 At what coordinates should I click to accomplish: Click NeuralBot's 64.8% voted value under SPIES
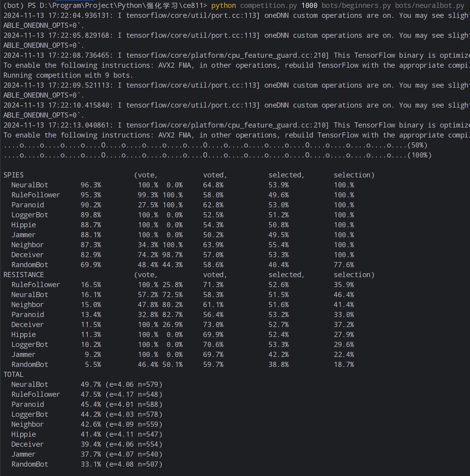213,185
